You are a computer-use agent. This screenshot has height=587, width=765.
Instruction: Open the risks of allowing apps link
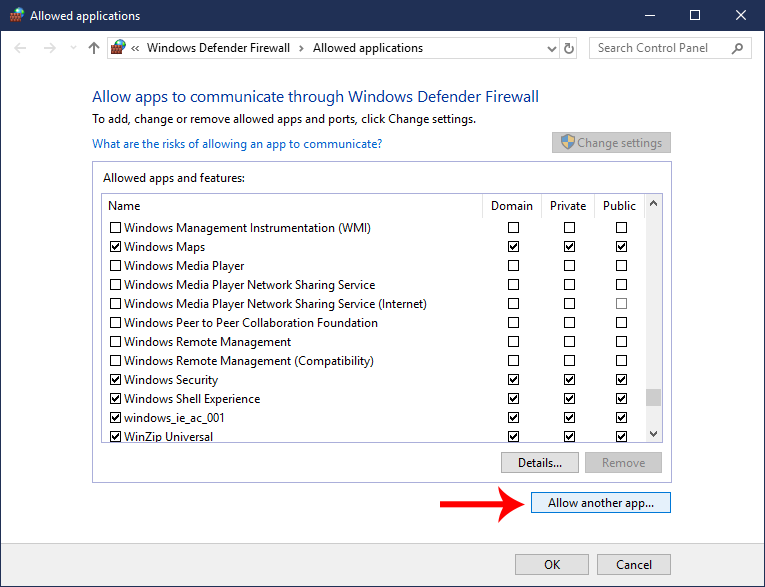click(x=237, y=144)
